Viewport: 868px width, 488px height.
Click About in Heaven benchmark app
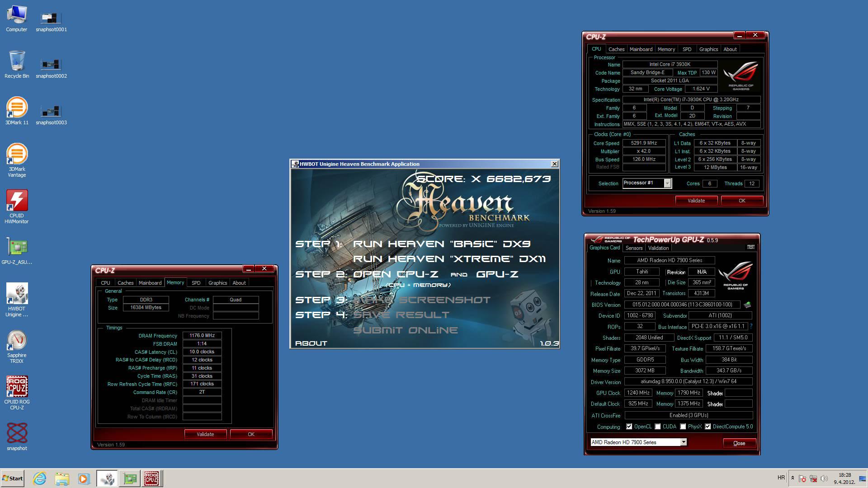click(311, 343)
